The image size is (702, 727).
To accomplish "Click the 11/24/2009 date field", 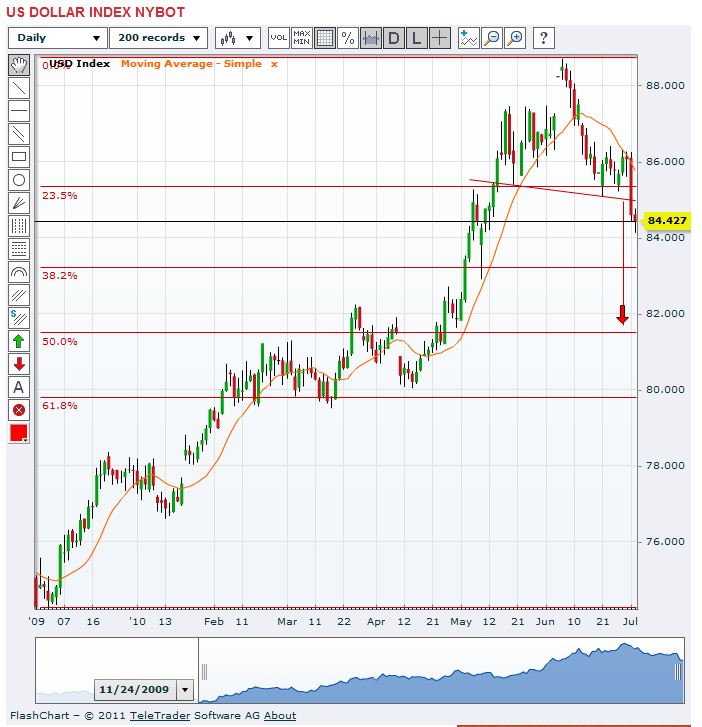I will point(135,689).
